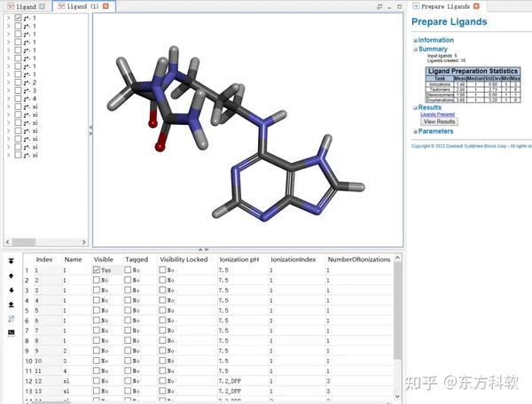532x404 pixels.
Task: Click the Name column header
Action: [73, 260]
